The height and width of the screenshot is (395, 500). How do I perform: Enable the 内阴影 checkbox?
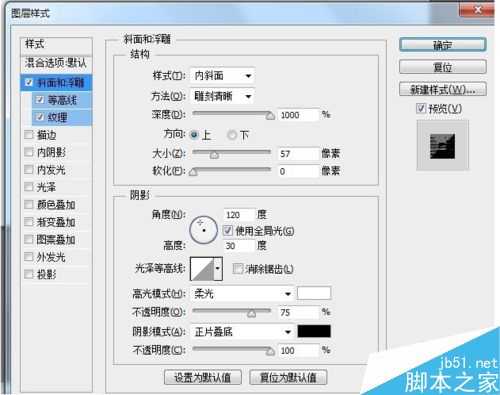(29, 152)
